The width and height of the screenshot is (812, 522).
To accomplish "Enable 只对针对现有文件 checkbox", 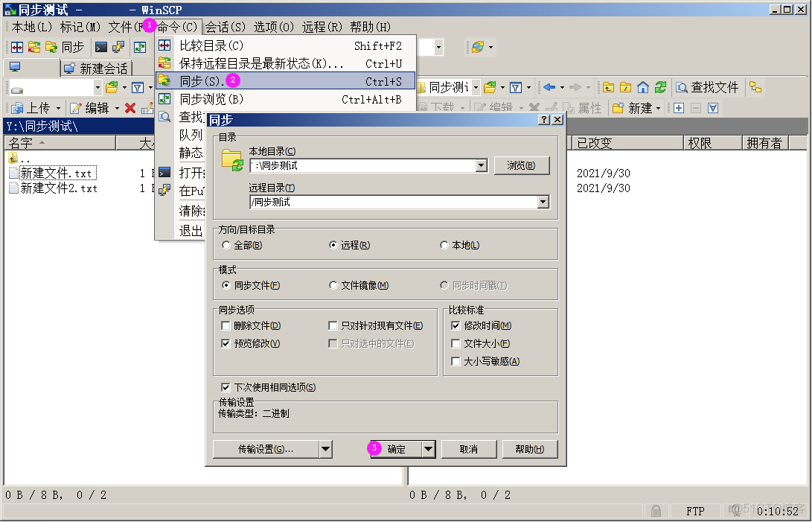I will [333, 325].
